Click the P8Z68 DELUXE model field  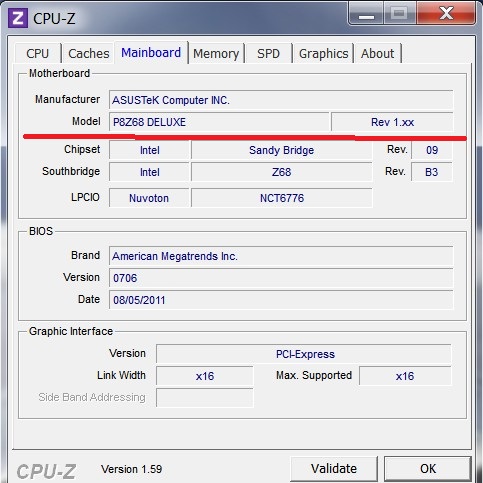(x=219, y=122)
